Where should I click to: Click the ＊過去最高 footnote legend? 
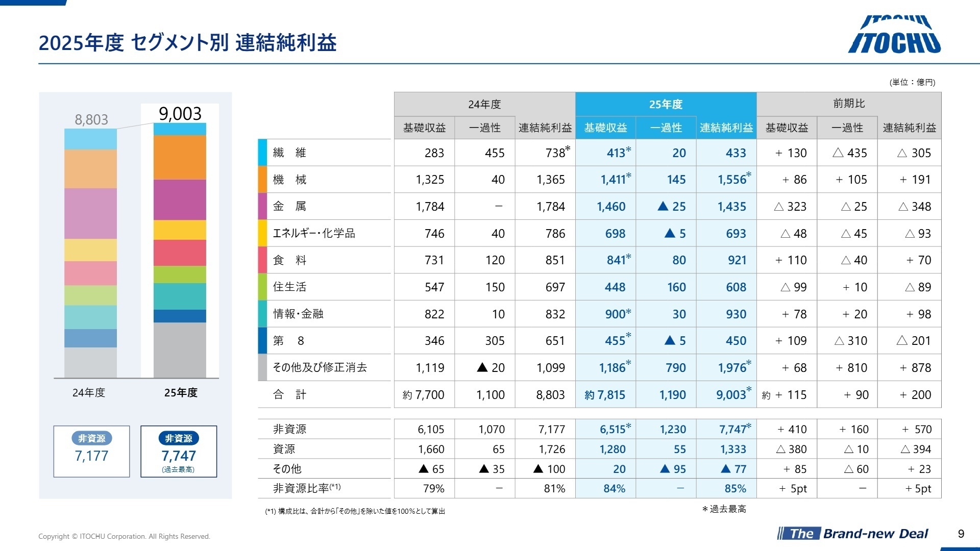[724, 509]
